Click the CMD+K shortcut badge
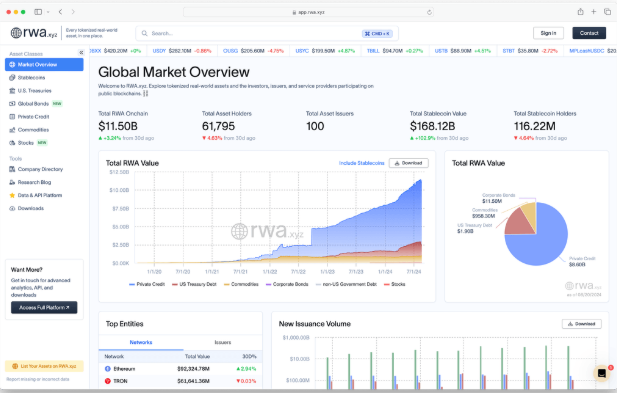This screenshot has width=617, height=393. (377, 33)
